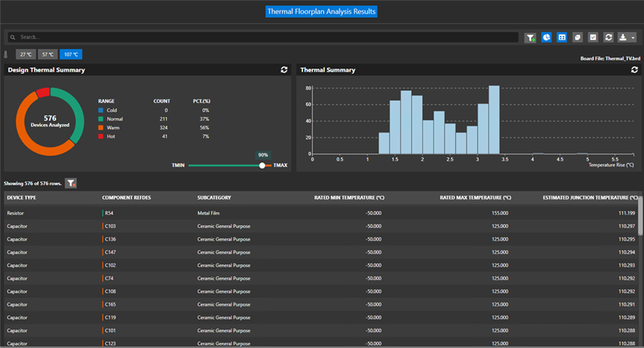Click the checkmark select-all toolbar icon
The height and width of the screenshot is (348, 644).
pos(593,37)
